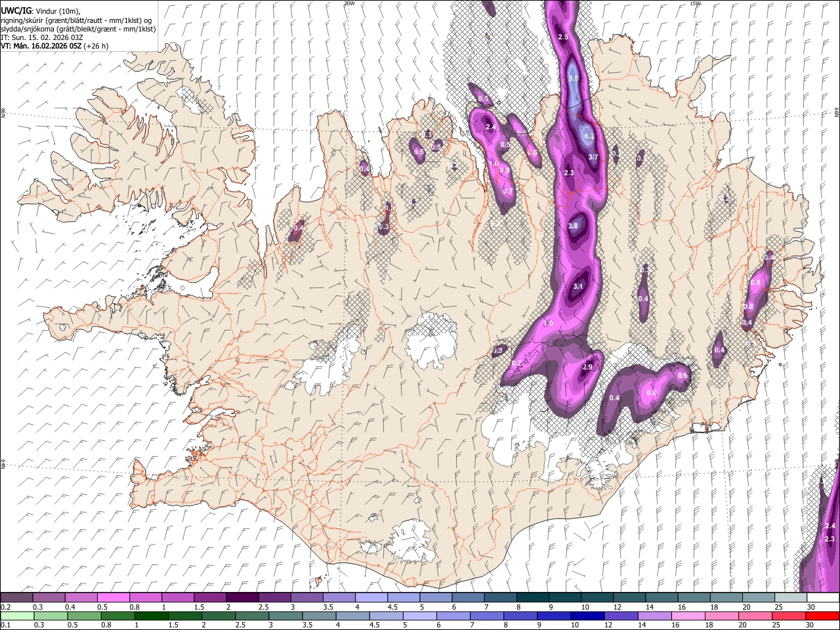
Task: Click the 3.8 precipitation value on the map
Action: point(573,226)
